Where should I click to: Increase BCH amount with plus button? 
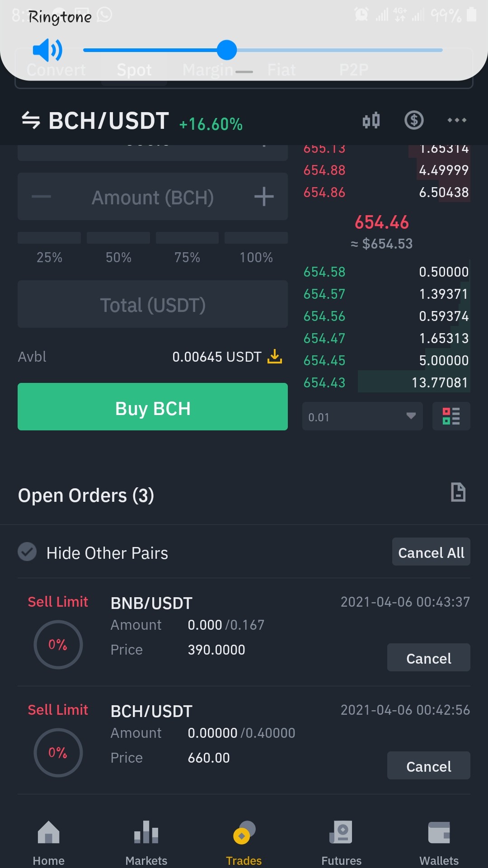[264, 197]
